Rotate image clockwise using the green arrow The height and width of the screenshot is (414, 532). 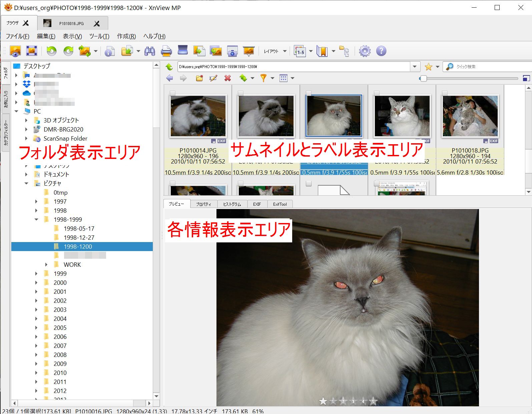(x=68, y=51)
